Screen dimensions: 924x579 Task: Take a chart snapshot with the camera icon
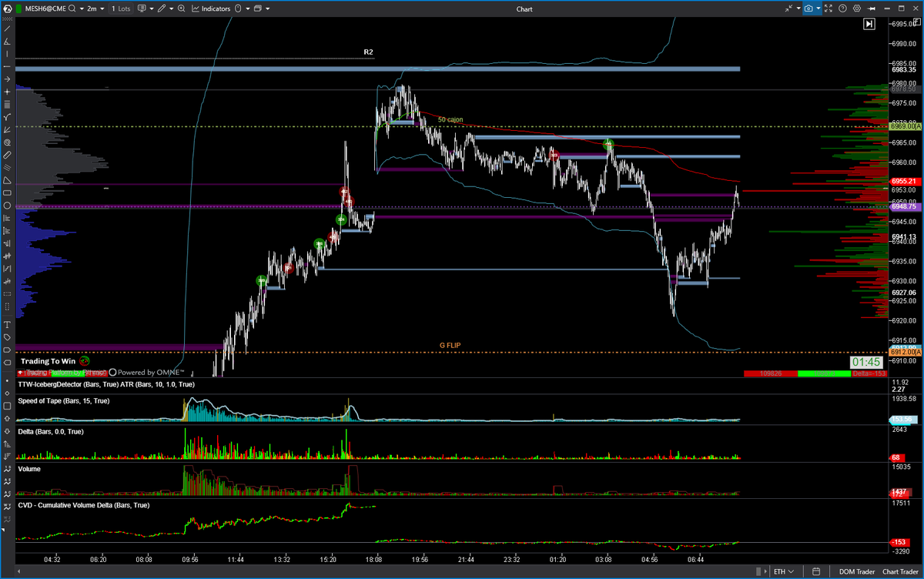[808, 8]
